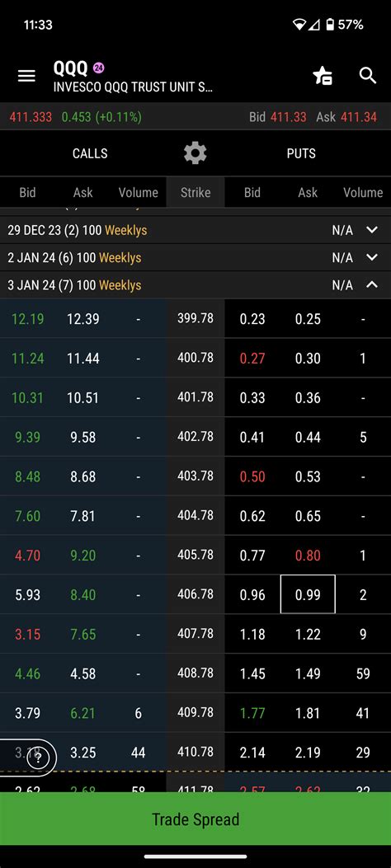Select put bid 0.23

click(x=252, y=319)
